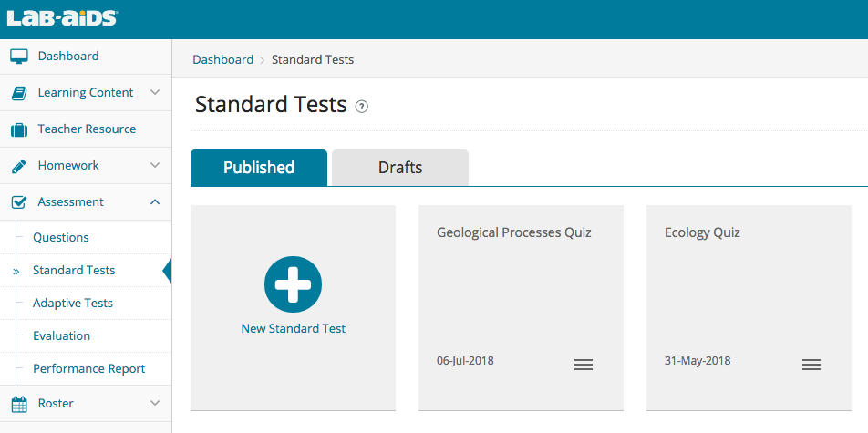Collapse the Assessment section chevron
The image size is (868, 433).
[155, 202]
